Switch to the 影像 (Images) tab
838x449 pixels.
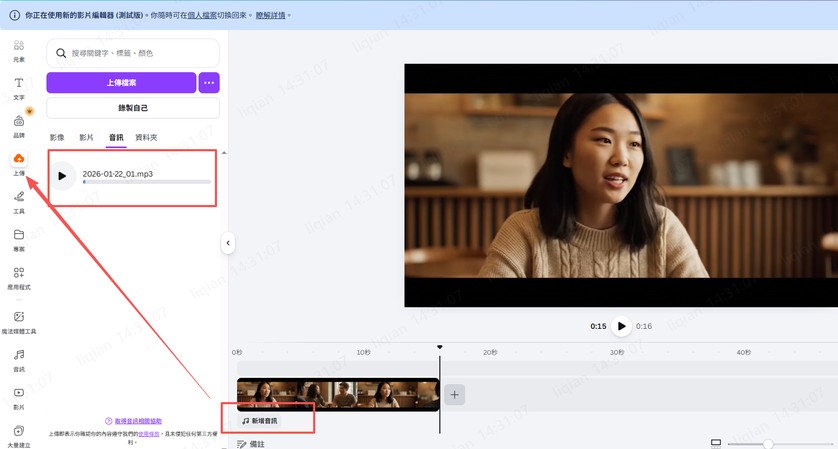(57, 137)
